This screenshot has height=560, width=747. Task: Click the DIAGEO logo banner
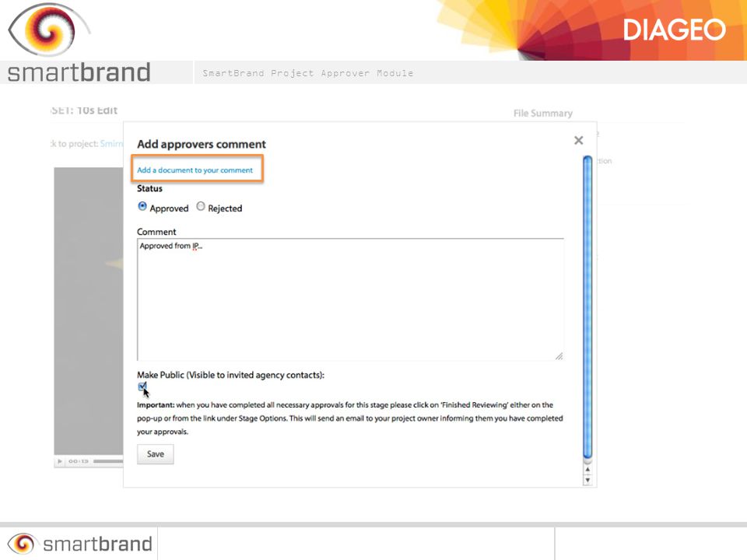(674, 30)
